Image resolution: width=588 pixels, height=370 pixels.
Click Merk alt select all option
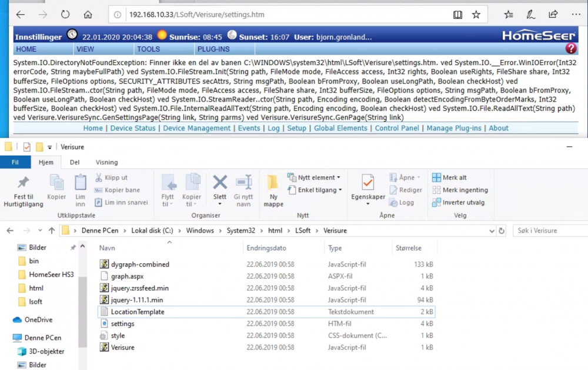click(x=449, y=177)
